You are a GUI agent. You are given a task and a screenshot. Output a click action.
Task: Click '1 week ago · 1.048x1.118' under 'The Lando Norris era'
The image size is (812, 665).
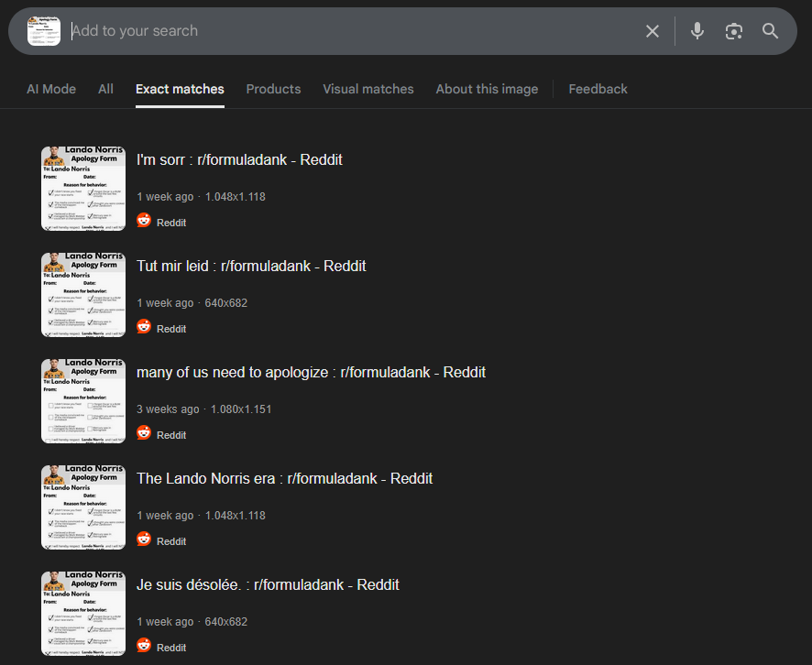tap(201, 516)
